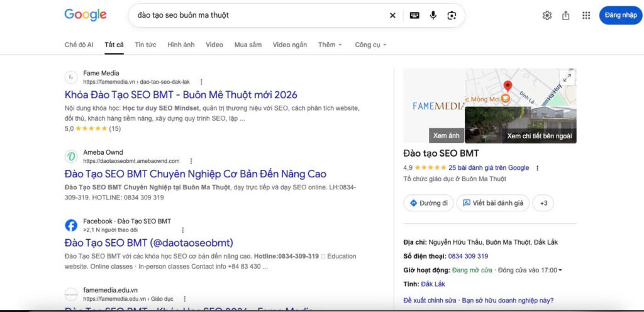Image resolution: width=644 pixels, height=312 pixels.
Task: Open the on-screen keyboard input tool
Action: [414, 16]
